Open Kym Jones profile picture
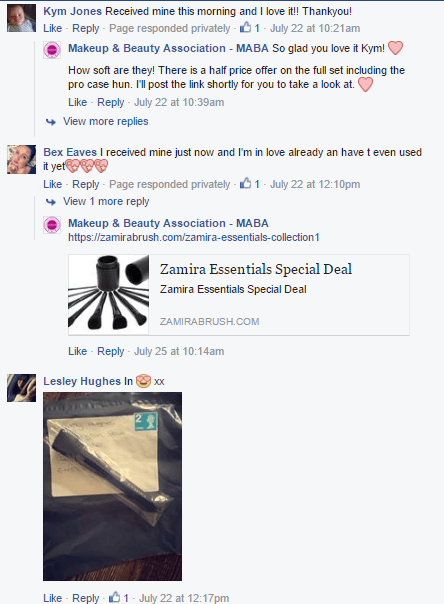Image resolution: width=444 pixels, height=604 pixels. click(x=22, y=18)
